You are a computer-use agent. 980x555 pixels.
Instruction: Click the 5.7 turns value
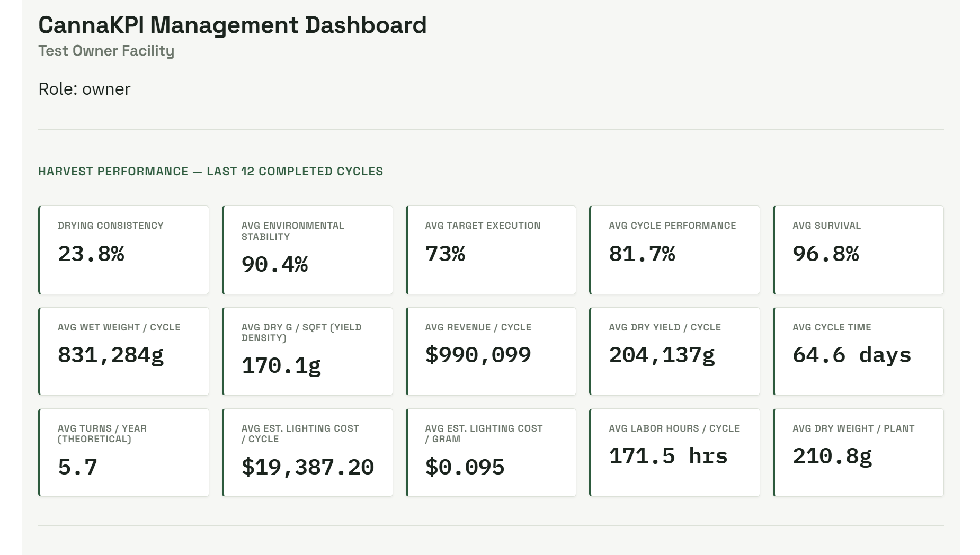[x=77, y=467]
